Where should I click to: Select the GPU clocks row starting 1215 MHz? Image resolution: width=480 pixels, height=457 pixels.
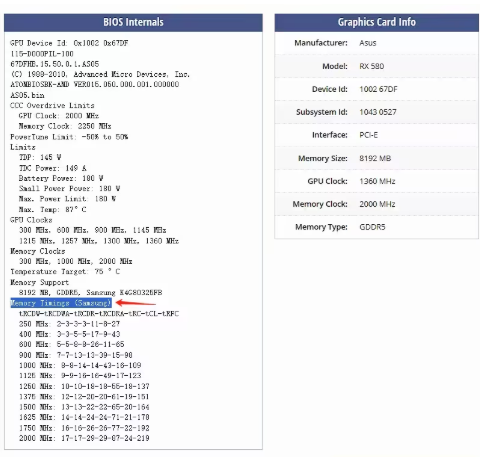click(x=99, y=241)
